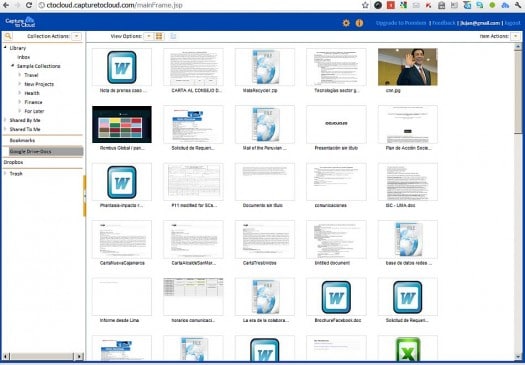Image resolution: width=525 pixels, height=365 pixels.
Task: Open browser wrench menu icon
Action: point(519,5)
